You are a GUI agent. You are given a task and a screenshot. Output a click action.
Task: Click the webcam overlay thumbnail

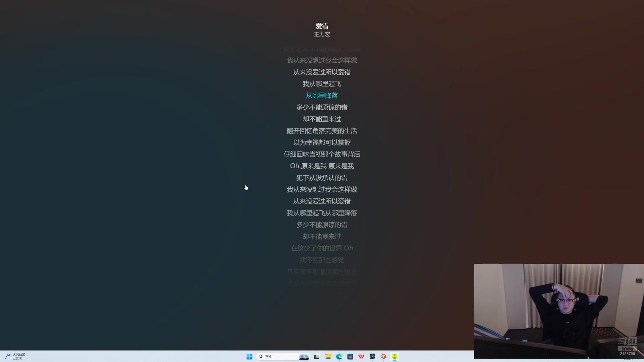pos(558,311)
